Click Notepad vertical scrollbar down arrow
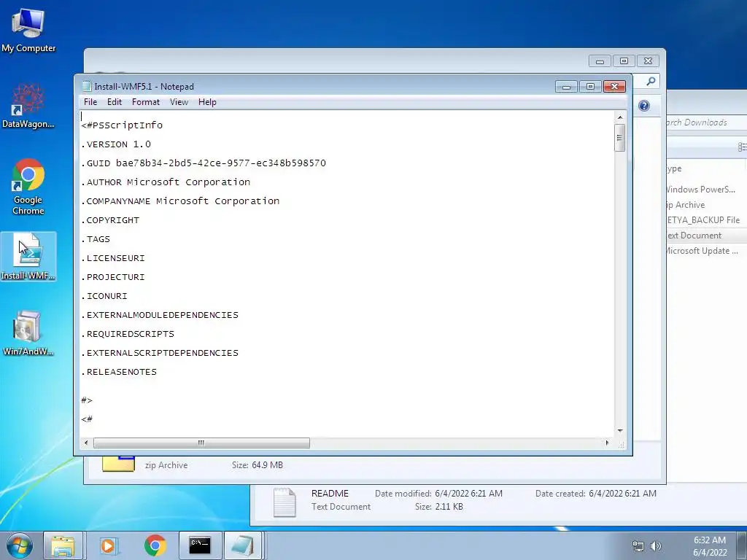This screenshot has height=560, width=747. (x=620, y=430)
